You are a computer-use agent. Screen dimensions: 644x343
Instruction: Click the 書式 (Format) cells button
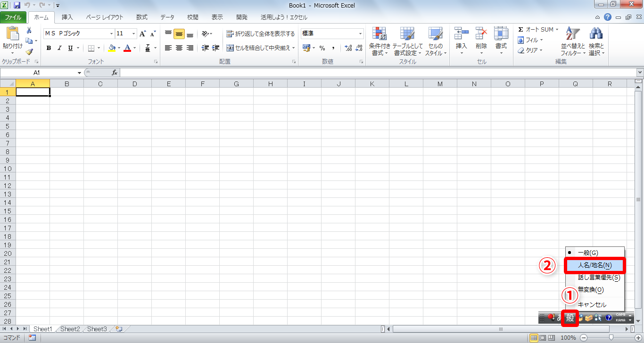501,41
